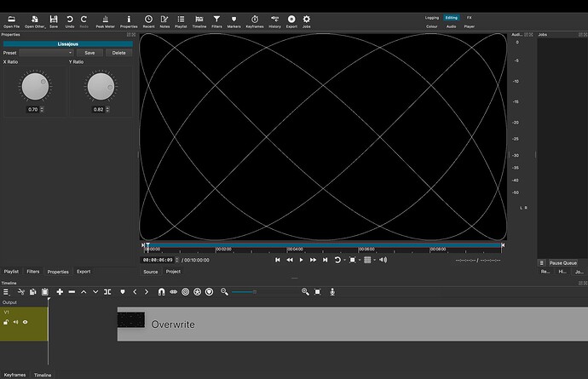Image resolution: width=588 pixels, height=379 pixels.
Task: Skip to the next point in player
Action: [326, 260]
